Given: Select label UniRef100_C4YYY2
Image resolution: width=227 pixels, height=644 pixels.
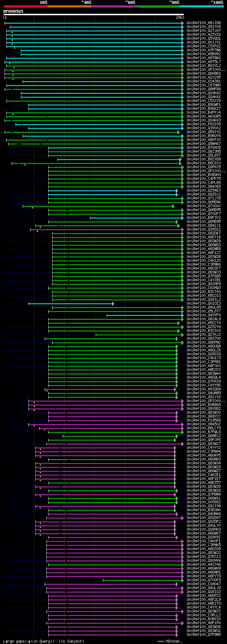Looking at the screenshot, I should coord(204,448).
